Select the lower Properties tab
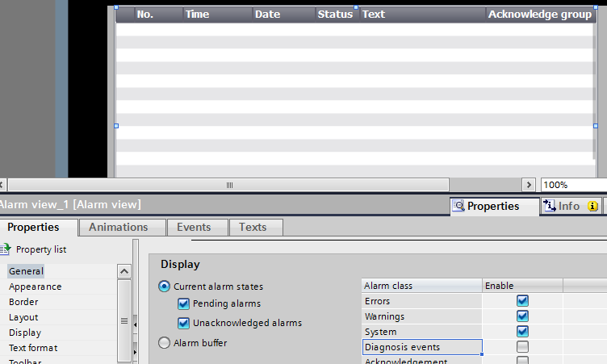The image size is (607, 364). point(38,227)
